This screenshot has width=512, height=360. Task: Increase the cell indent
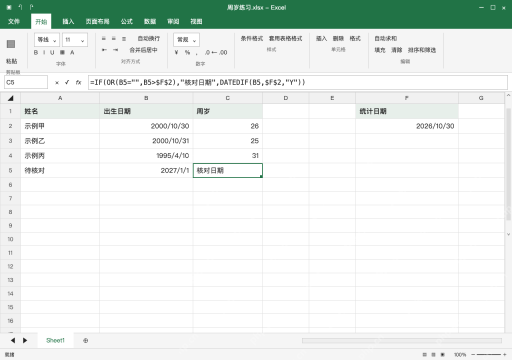(115, 50)
